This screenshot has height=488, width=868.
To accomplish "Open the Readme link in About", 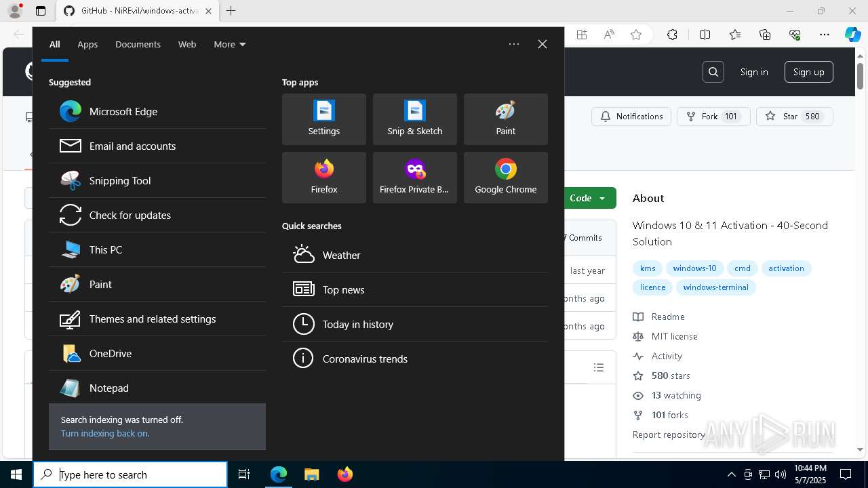I will tap(659, 317).
